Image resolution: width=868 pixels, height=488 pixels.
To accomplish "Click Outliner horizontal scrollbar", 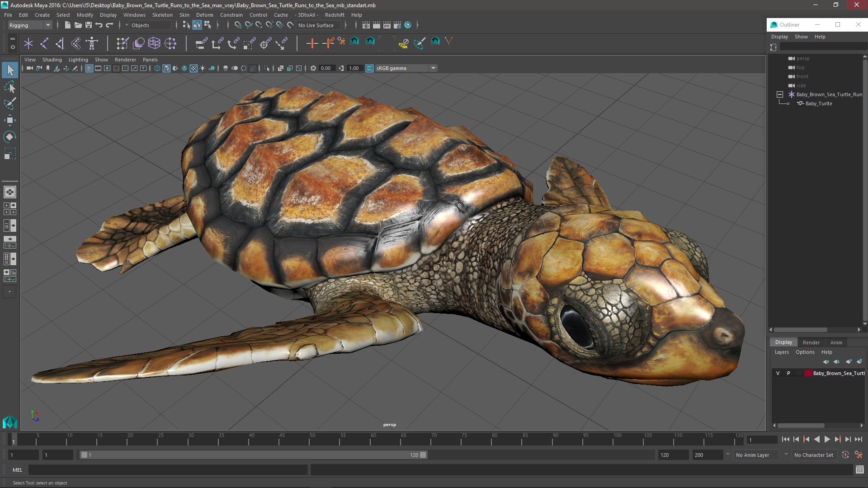I will click(x=800, y=329).
